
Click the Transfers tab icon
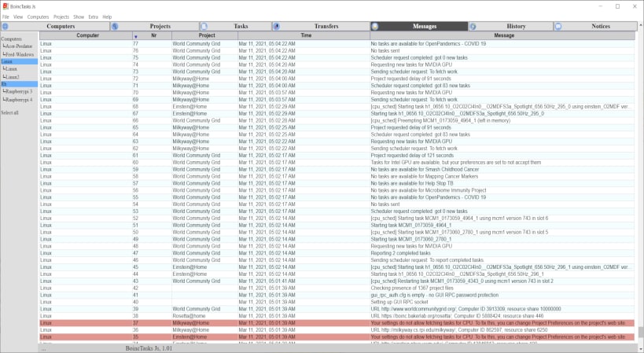coord(277,26)
